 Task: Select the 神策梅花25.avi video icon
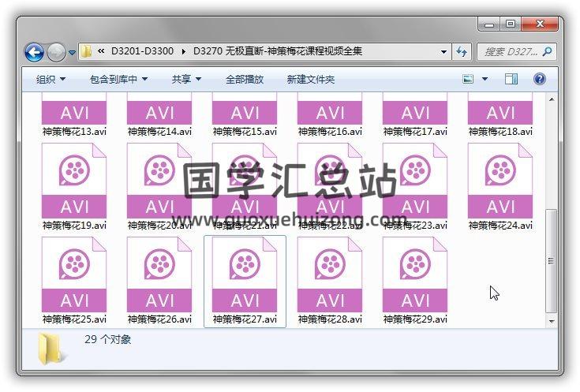pos(74,274)
